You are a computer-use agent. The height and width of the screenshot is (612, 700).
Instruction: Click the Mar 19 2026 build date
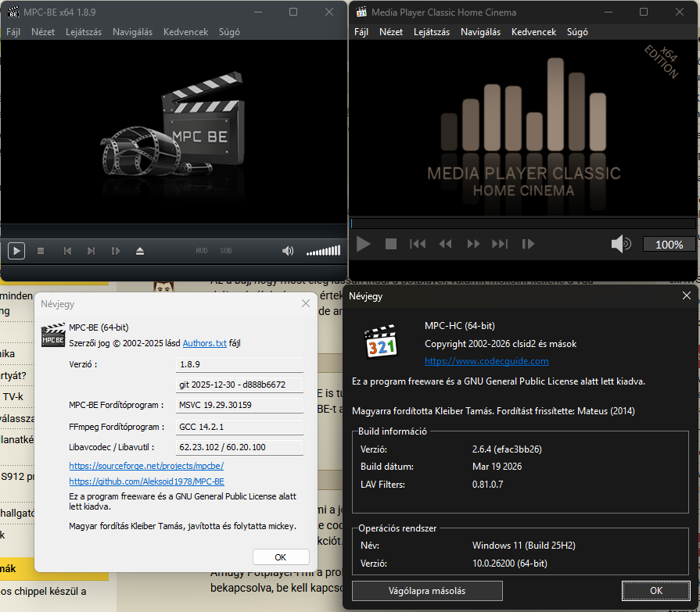497,467
